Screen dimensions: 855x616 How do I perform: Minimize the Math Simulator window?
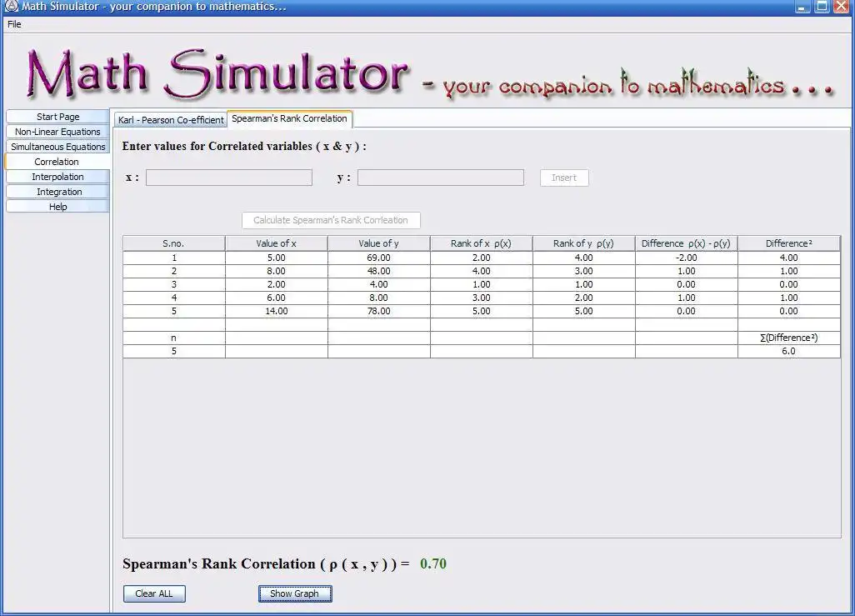(802, 8)
